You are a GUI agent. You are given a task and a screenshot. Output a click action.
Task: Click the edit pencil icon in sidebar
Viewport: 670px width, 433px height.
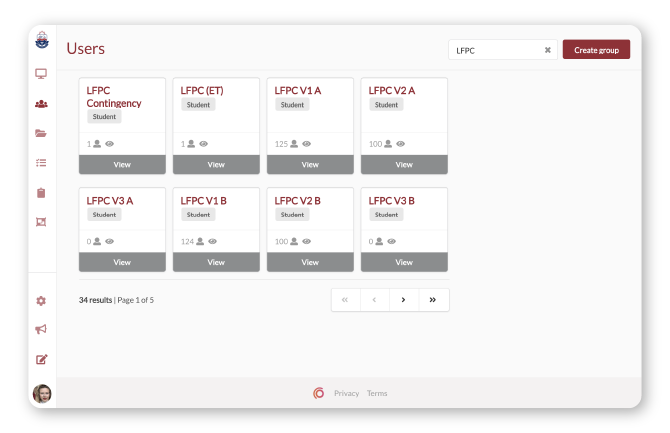(41, 359)
